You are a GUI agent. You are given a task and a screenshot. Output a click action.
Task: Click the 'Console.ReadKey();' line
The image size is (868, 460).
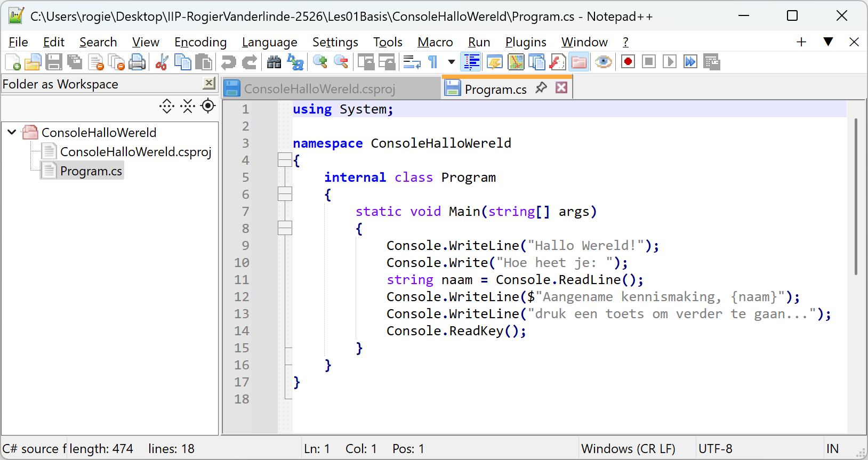456,330
